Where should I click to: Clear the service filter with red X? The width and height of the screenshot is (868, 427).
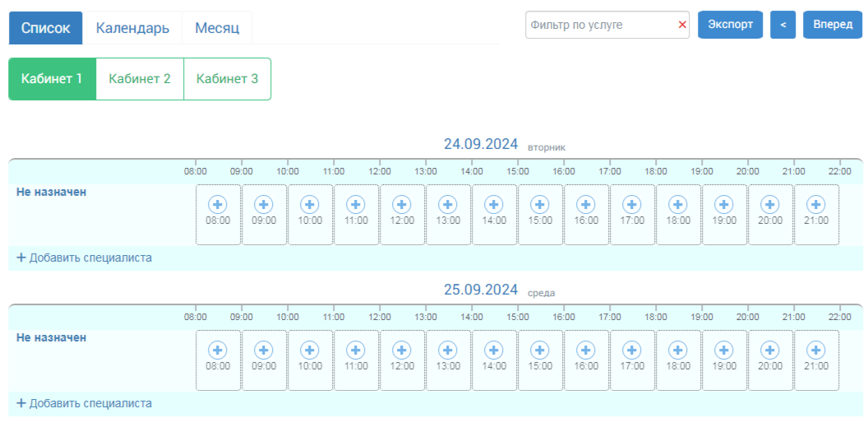pyautogui.click(x=682, y=25)
